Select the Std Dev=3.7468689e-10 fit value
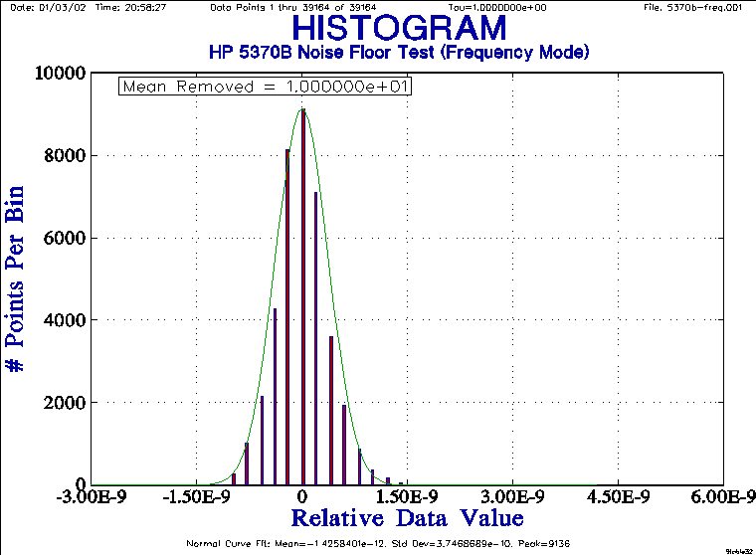This screenshot has height=555, width=756. (453, 543)
